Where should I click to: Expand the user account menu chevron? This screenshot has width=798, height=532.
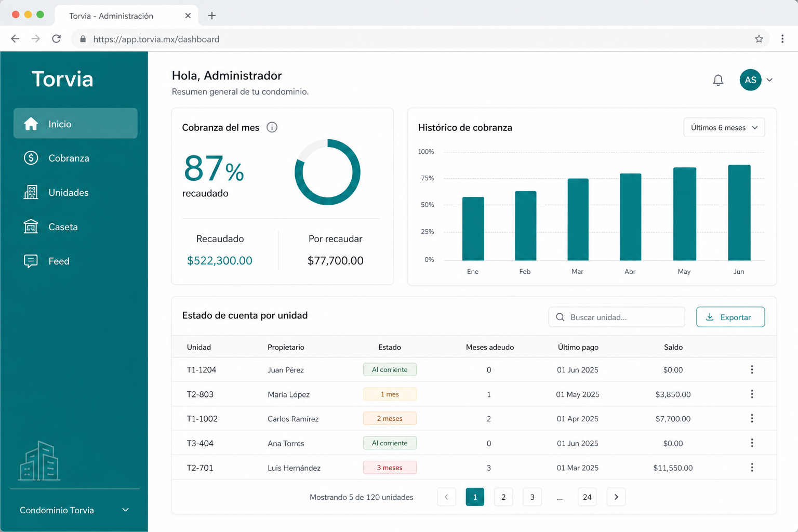[x=769, y=80]
